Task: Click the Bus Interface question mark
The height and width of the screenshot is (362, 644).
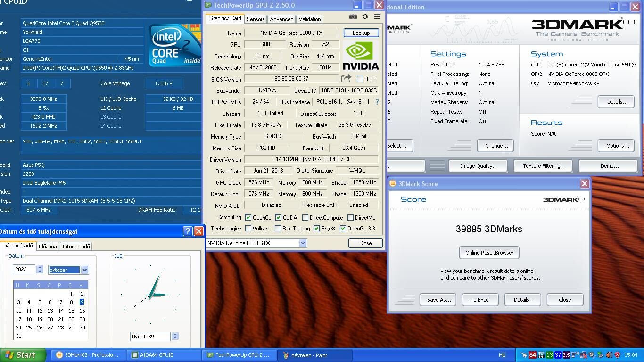Action: pos(377,102)
